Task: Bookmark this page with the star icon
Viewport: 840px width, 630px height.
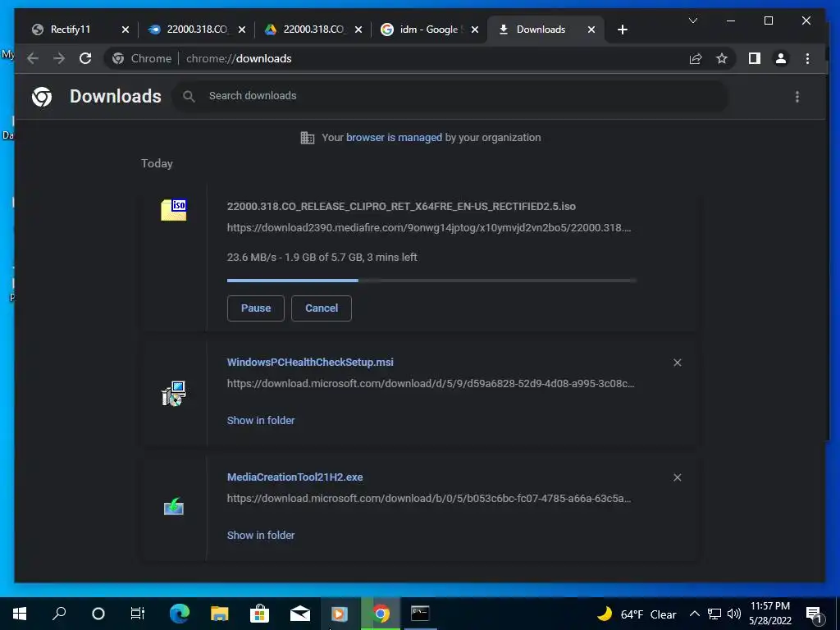Action: tap(722, 58)
